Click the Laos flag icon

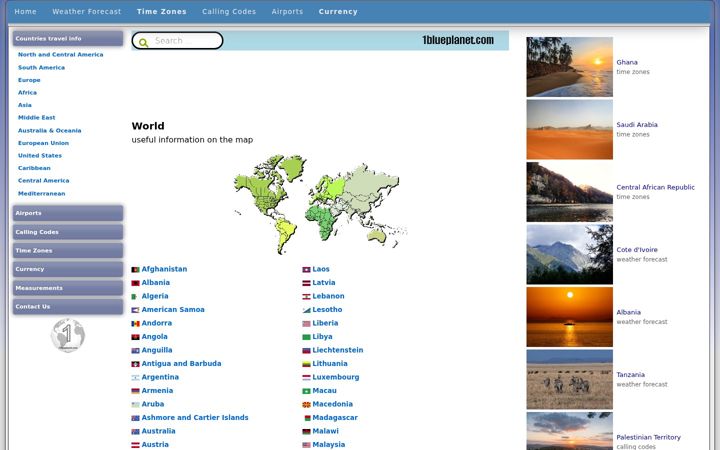tap(306, 270)
